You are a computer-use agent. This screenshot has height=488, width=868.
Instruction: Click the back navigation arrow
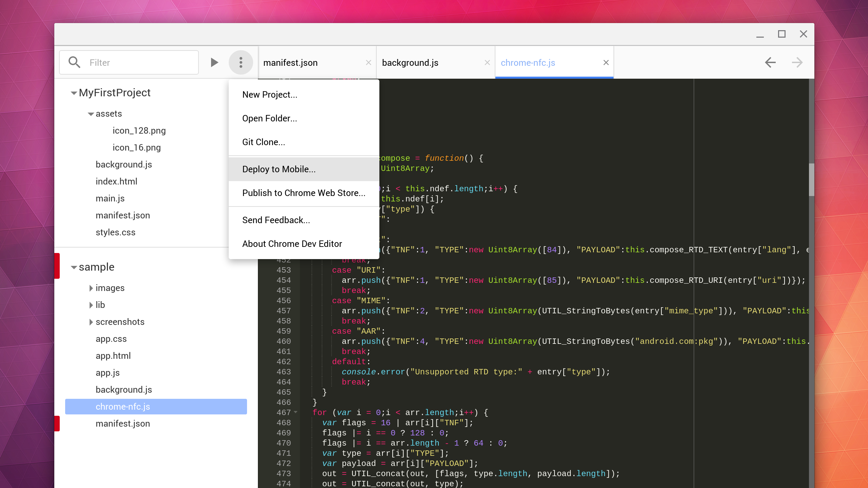(770, 62)
